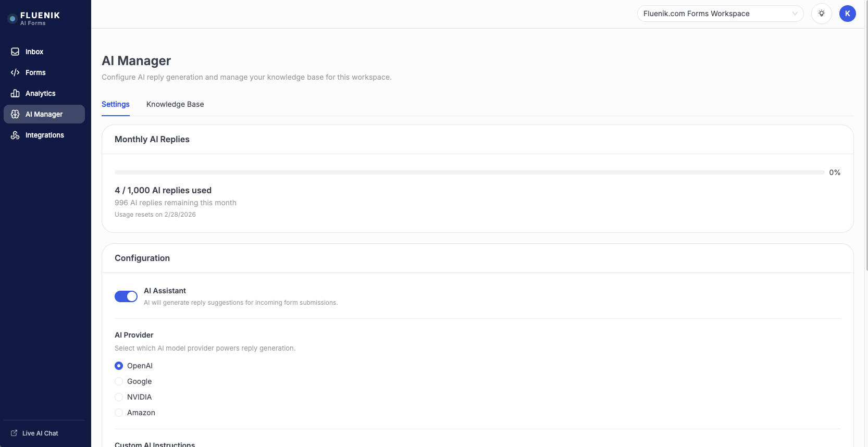Open the user avatar K menu

click(x=848, y=14)
